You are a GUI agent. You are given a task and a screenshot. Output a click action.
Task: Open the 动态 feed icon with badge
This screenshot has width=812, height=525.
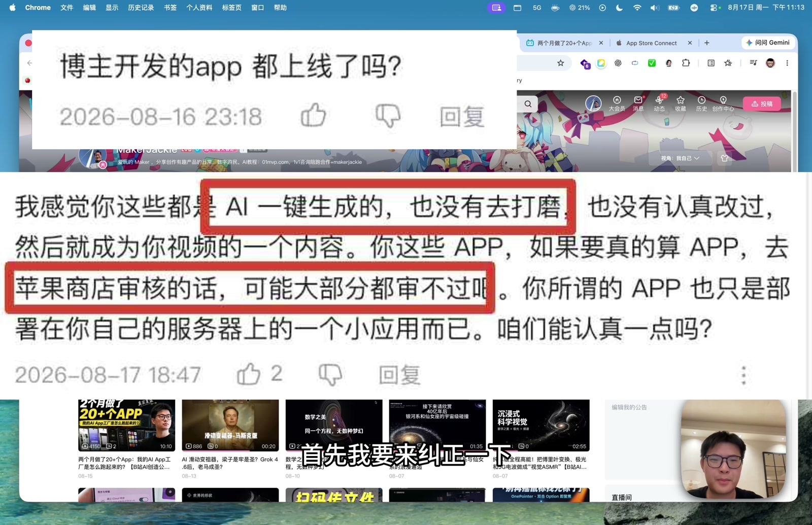[659, 103]
